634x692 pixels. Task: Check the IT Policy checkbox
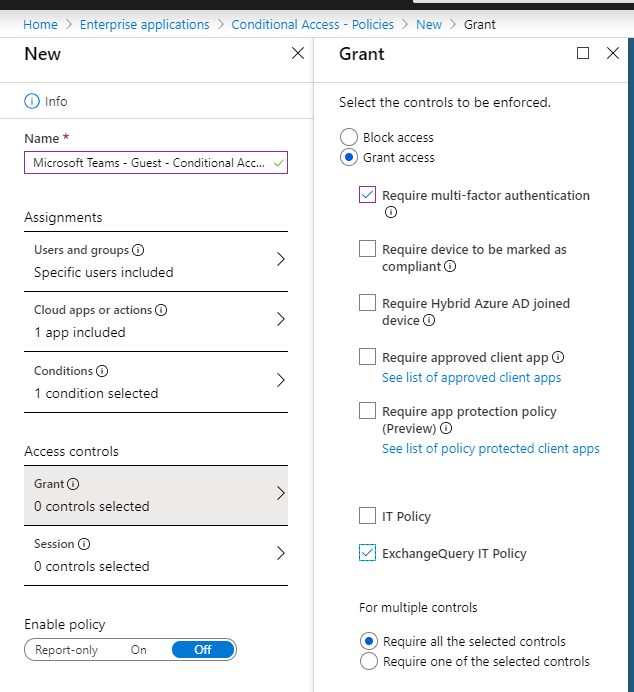[368, 516]
